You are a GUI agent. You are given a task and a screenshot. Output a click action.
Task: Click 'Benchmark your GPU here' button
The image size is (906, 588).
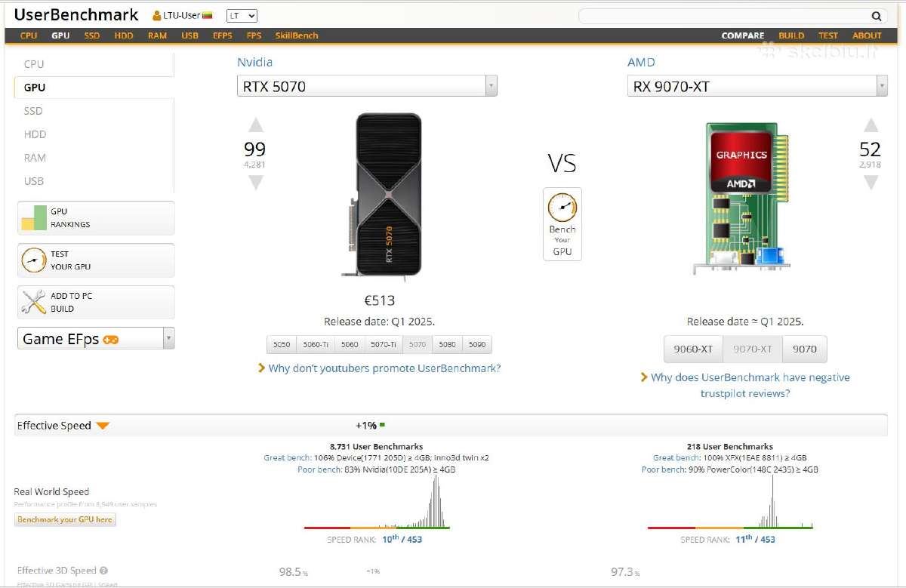65,519
